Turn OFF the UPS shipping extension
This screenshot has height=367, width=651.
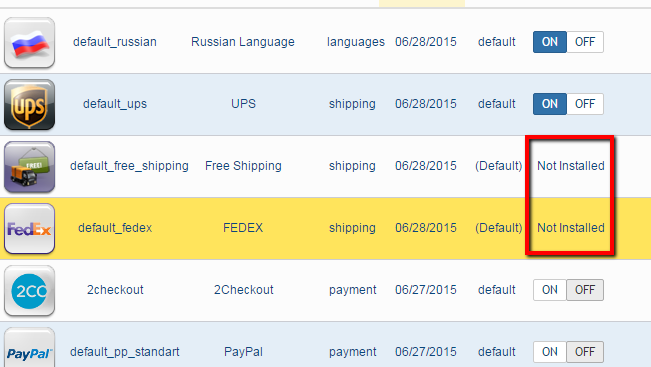point(585,104)
